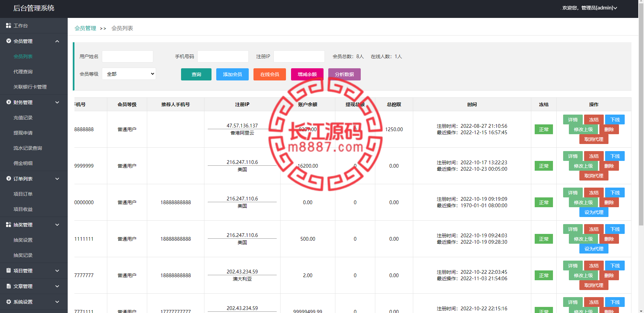Click 修改上级 for the 9999999 member row

583,166
